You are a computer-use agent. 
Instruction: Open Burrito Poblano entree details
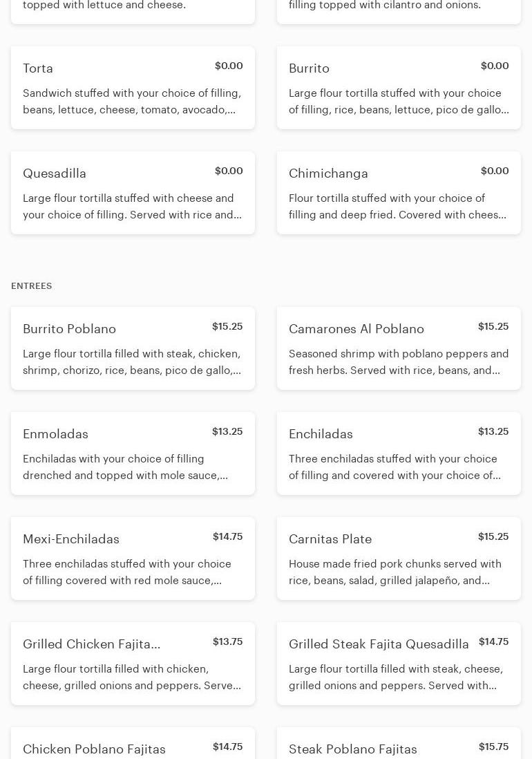coord(133,348)
